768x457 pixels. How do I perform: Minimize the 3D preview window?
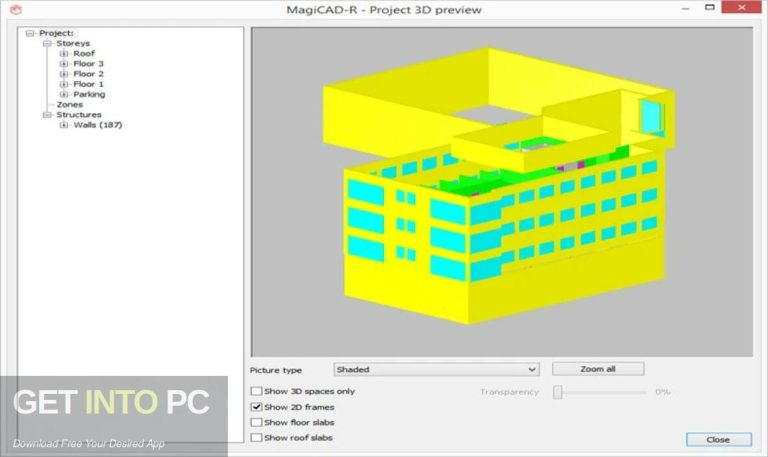[686, 8]
